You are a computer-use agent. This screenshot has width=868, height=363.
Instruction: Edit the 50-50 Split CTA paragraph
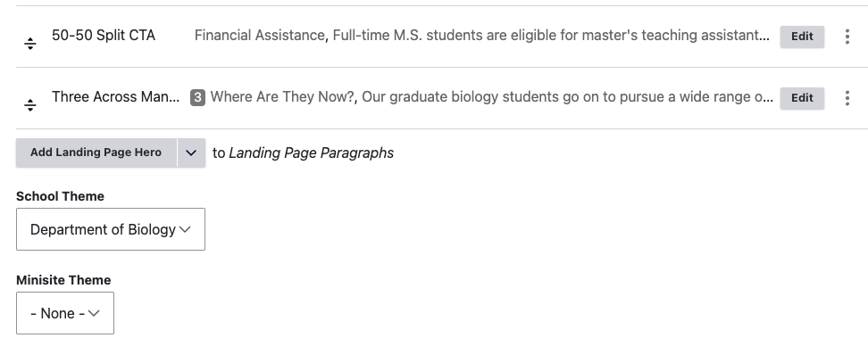(x=802, y=37)
